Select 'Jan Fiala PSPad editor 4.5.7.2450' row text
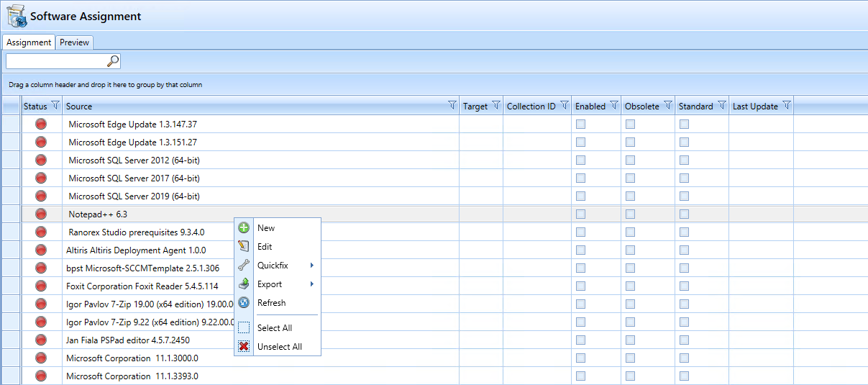Image resolution: width=868 pixels, height=385 pixels. coord(128,340)
